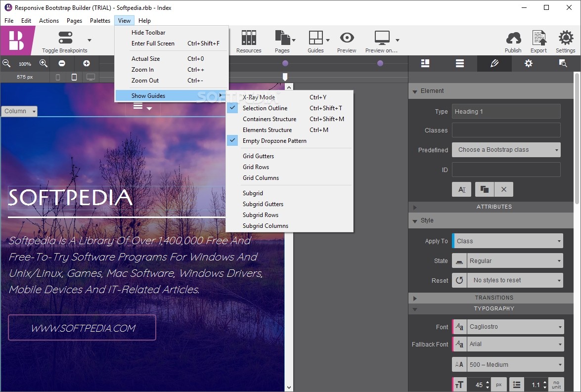The width and height of the screenshot is (581, 392).
Task: Click the WWW.SOFTPEDIA.COM button on canvas
Action: tap(82, 328)
